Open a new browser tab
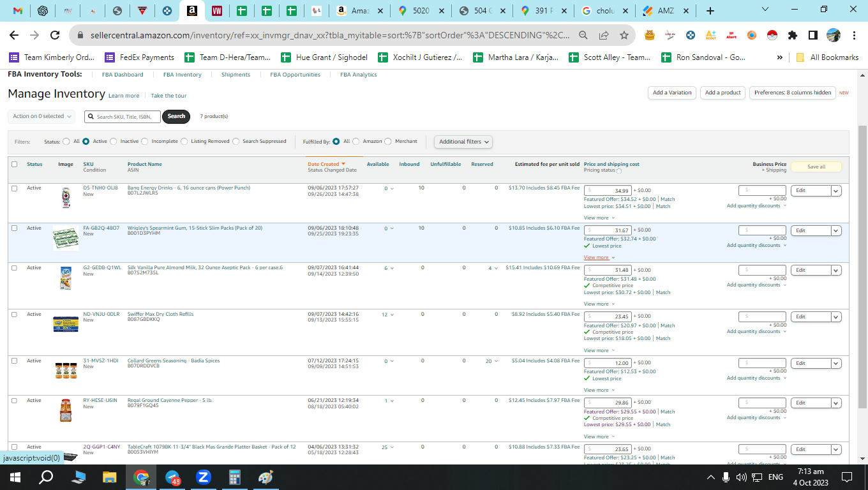This screenshot has height=490, width=868. click(710, 11)
